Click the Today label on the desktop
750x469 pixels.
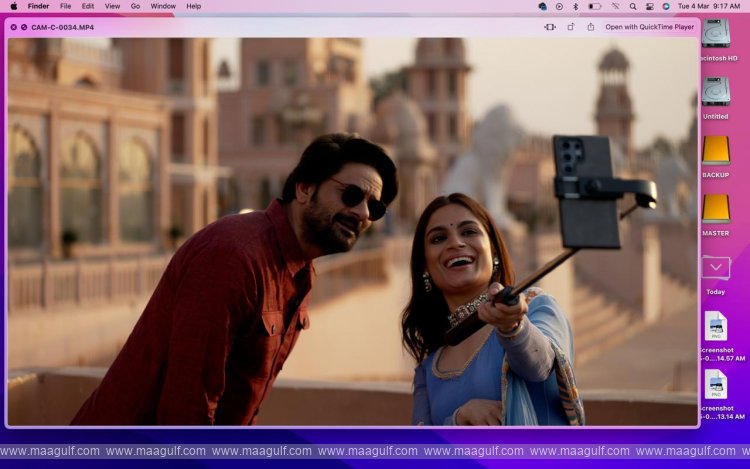pos(716,292)
